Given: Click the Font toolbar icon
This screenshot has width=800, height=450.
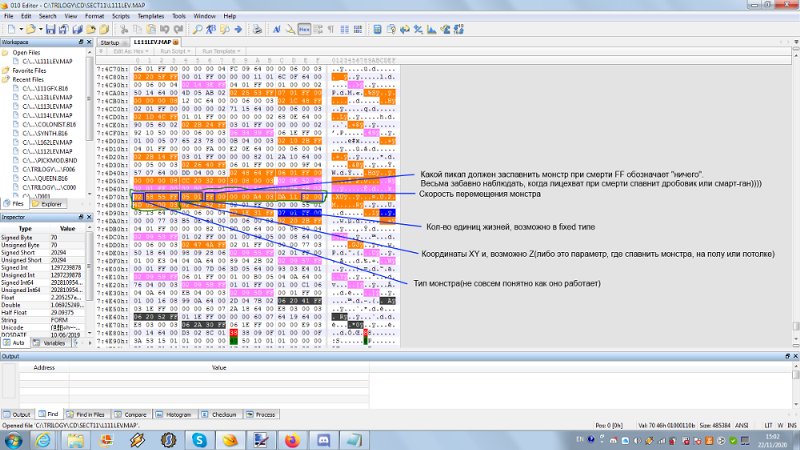Looking at the screenshot, I should [x=277, y=29].
